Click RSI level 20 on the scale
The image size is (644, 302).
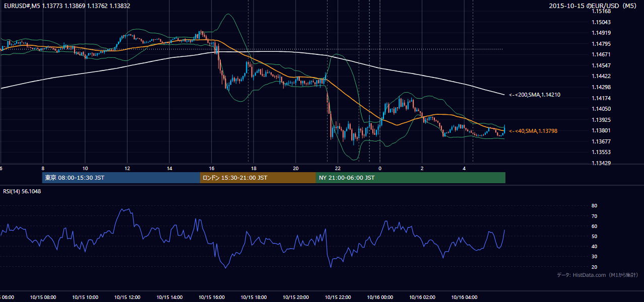tap(594, 267)
